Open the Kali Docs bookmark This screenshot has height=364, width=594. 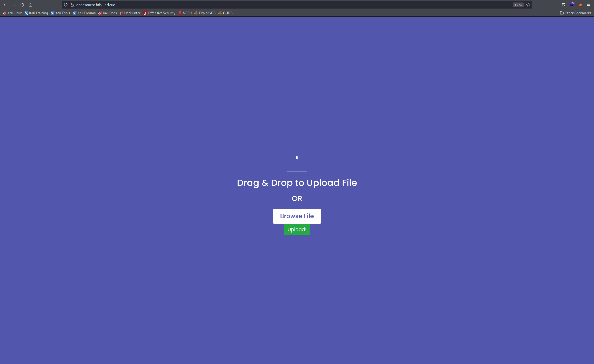point(107,13)
